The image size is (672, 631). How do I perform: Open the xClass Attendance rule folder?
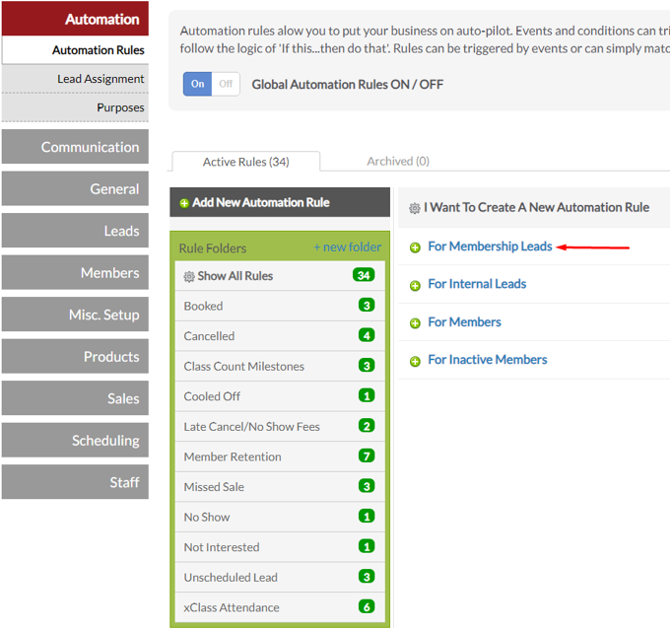point(280,607)
